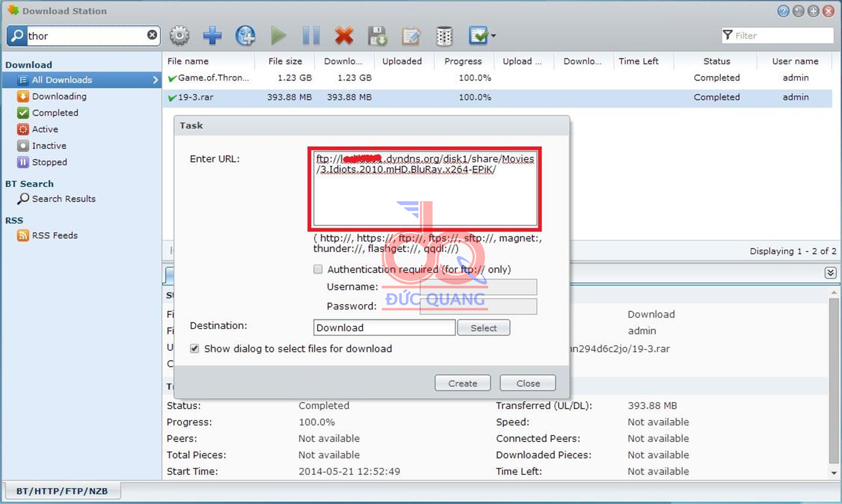Screen dimensions: 842x504
Task: Click the Password field
Action: point(478,306)
